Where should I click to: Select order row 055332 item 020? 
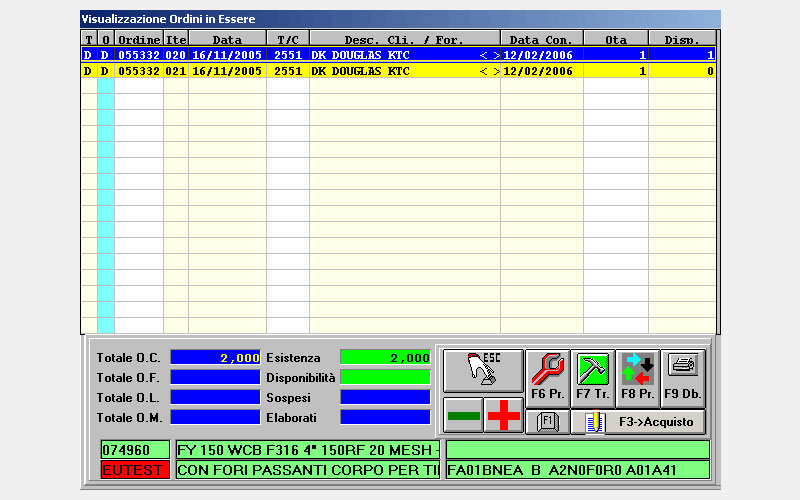click(x=398, y=55)
